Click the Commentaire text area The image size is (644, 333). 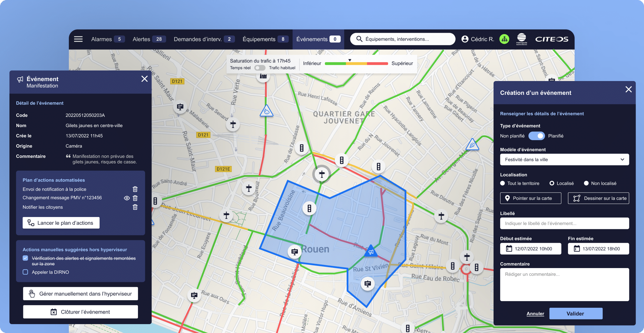[564, 284]
